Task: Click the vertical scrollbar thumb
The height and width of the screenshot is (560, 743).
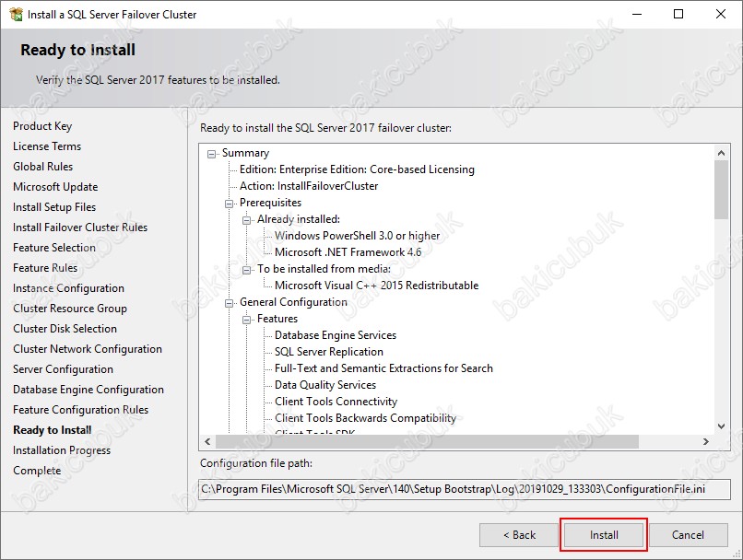Action: 721,190
